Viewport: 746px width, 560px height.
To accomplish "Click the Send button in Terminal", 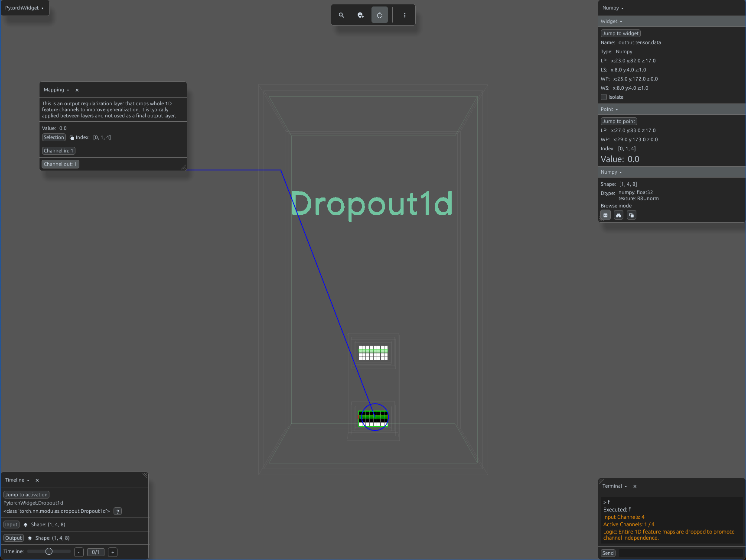I will tap(608, 553).
